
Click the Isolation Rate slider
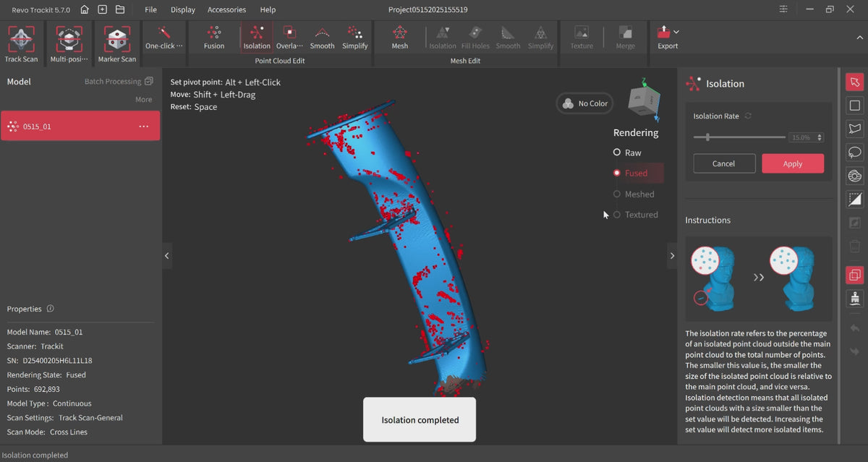[739, 137]
